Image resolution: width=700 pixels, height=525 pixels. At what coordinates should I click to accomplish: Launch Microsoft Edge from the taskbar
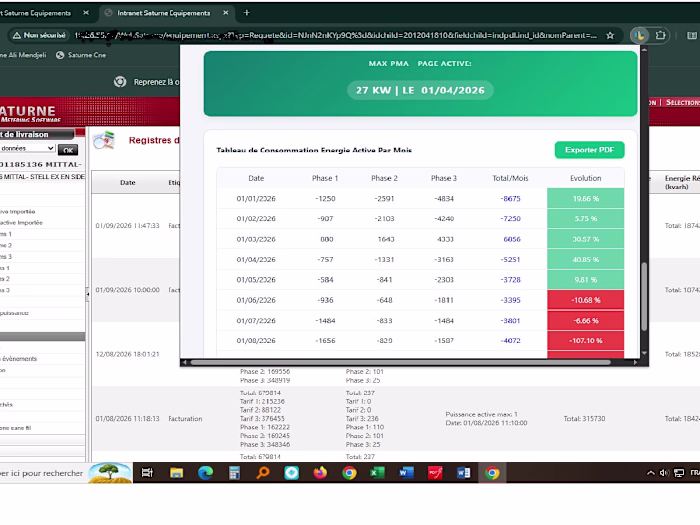pyautogui.click(x=205, y=473)
